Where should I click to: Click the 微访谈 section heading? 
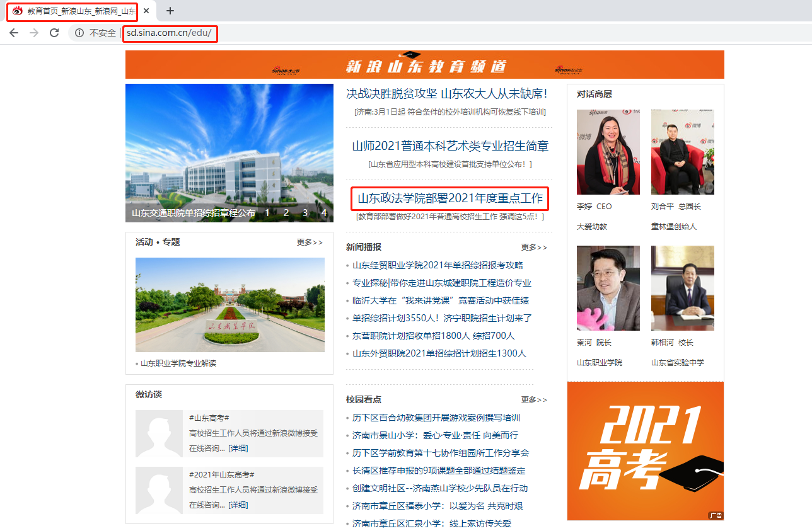tap(149, 394)
